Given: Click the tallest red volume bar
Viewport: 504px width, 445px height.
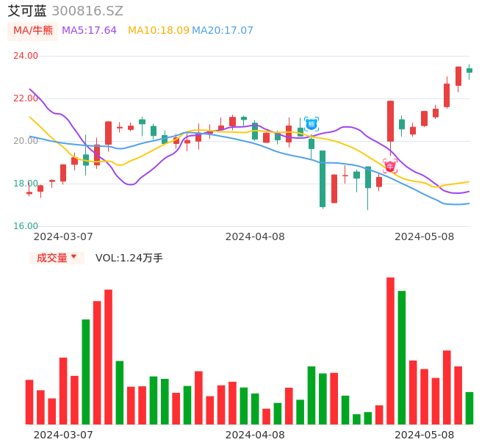Looking at the screenshot, I should point(390,350).
